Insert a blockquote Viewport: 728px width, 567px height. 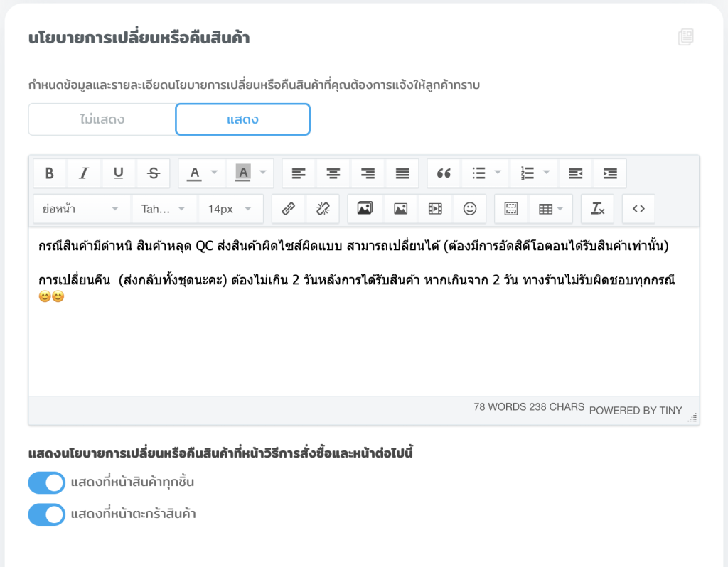click(444, 173)
